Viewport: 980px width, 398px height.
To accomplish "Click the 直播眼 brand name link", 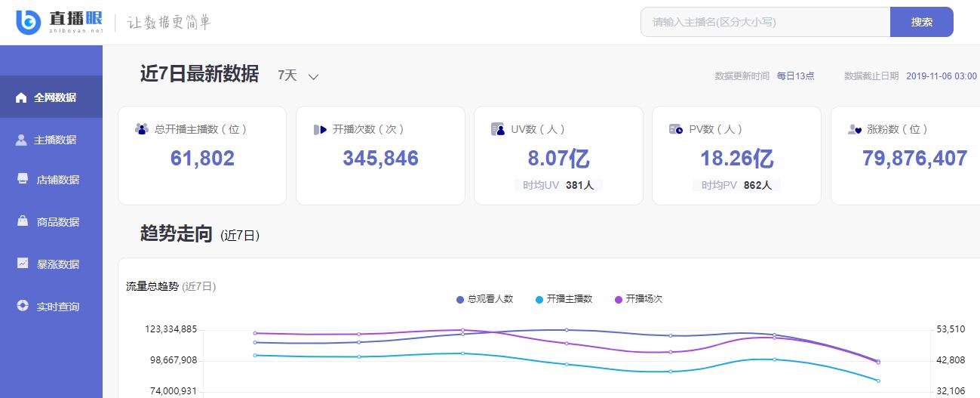I will pos(74,20).
